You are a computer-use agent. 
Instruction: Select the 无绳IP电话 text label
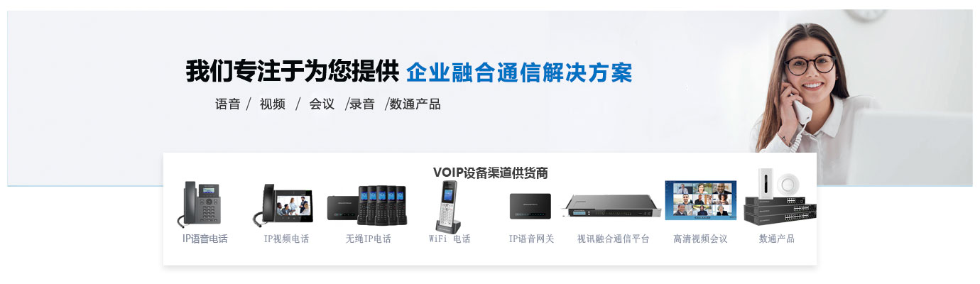pyautogui.click(x=368, y=239)
